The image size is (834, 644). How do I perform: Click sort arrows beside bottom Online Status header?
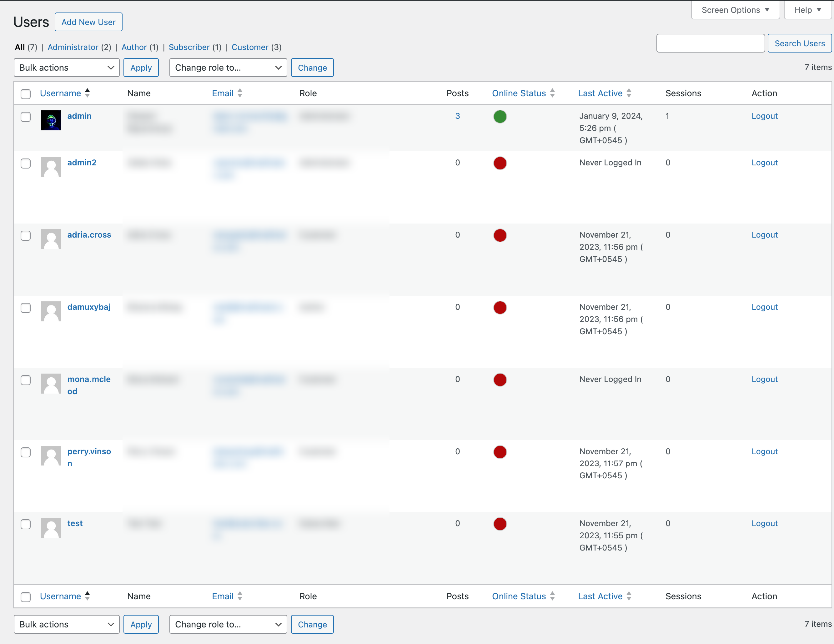pyautogui.click(x=552, y=596)
